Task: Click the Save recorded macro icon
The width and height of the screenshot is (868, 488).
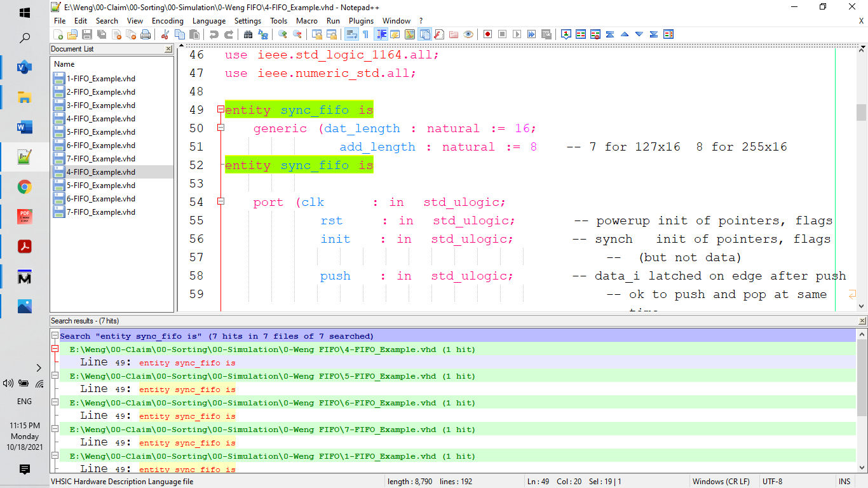Action: pos(546,34)
